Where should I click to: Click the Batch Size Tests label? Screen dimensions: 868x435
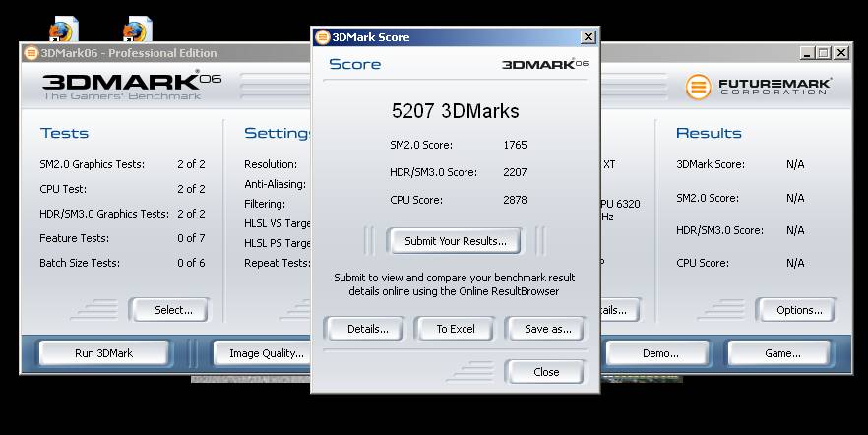tap(79, 263)
